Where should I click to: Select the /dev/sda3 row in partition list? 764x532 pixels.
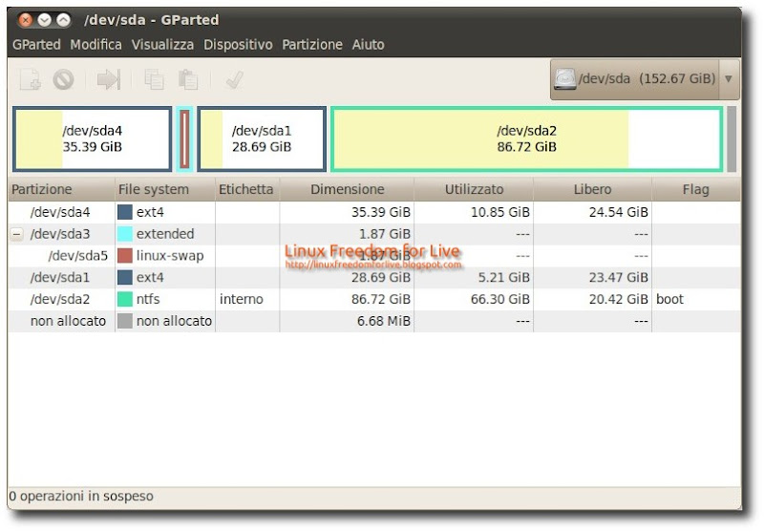coord(374,234)
